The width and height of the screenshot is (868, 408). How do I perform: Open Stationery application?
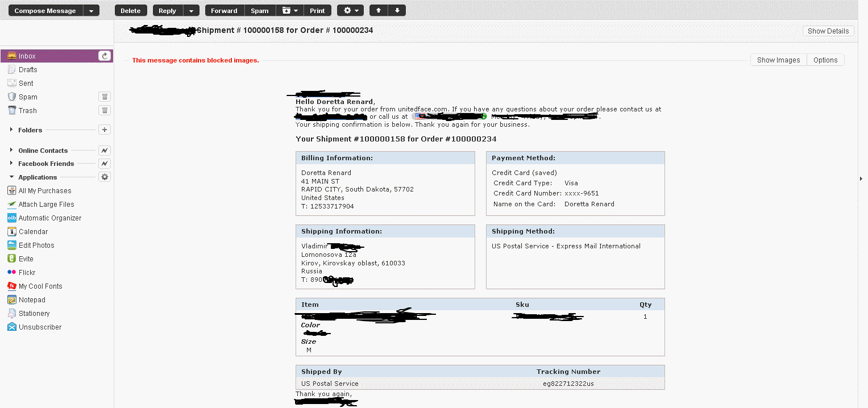pyautogui.click(x=28, y=314)
